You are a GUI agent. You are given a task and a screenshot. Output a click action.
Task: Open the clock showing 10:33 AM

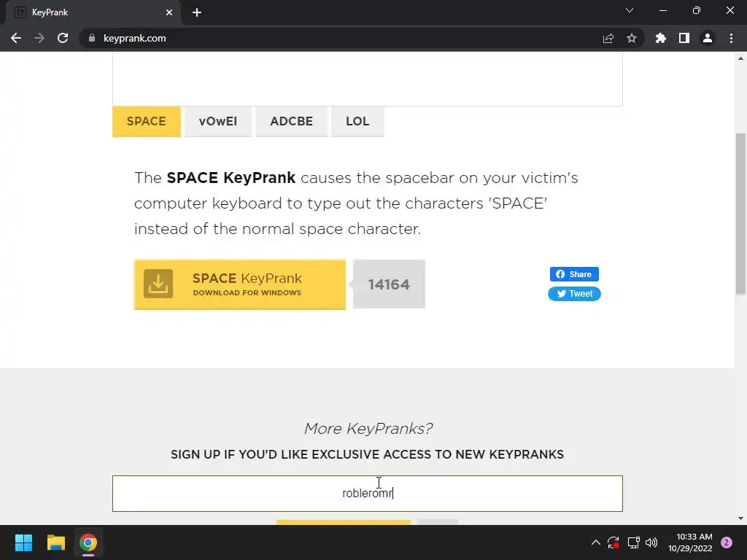690,542
